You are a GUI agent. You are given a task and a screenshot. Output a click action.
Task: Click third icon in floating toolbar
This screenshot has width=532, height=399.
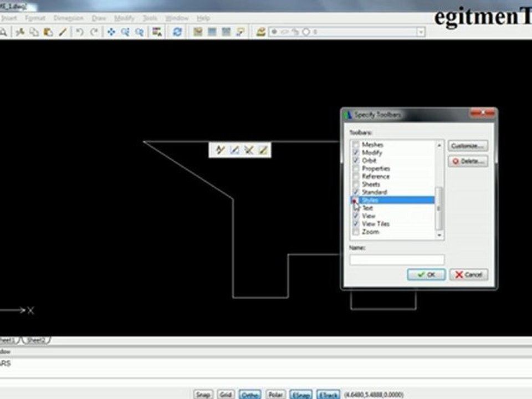[249, 150]
